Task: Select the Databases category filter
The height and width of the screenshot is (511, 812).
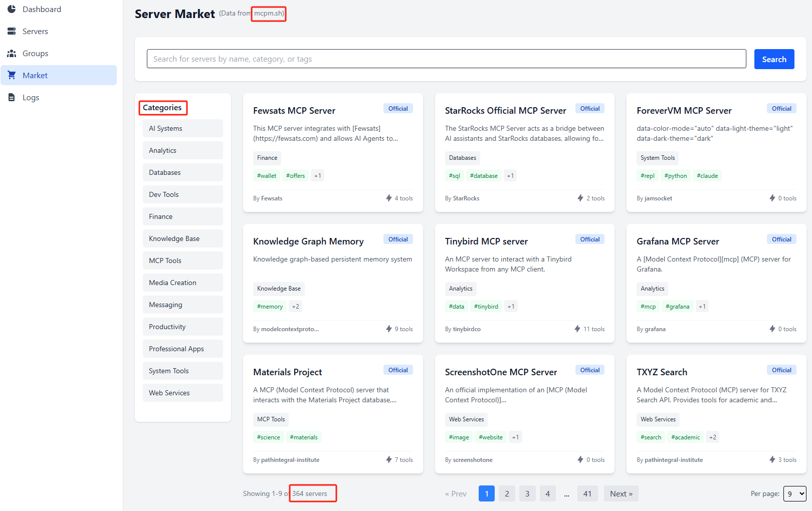Action: coord(183,172)
